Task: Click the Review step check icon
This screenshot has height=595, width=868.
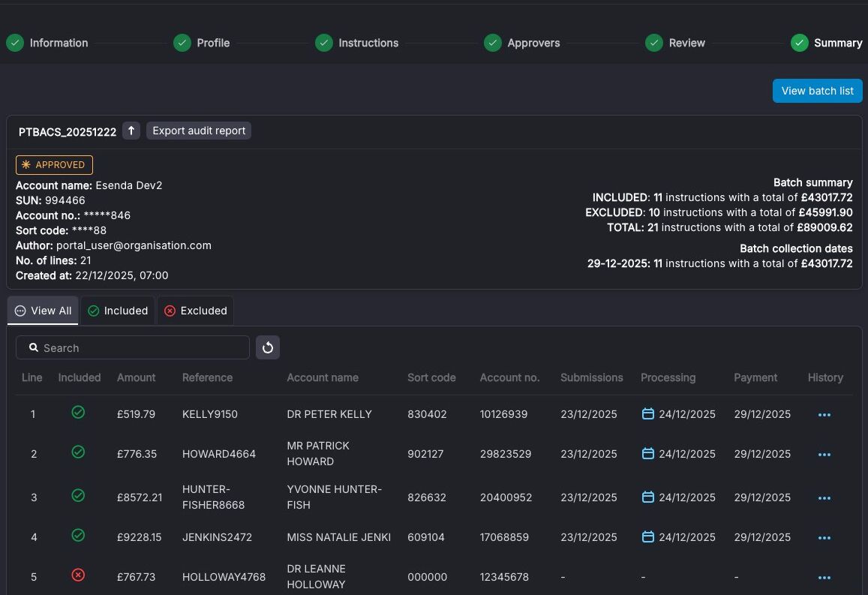Action: pos(653,43)
